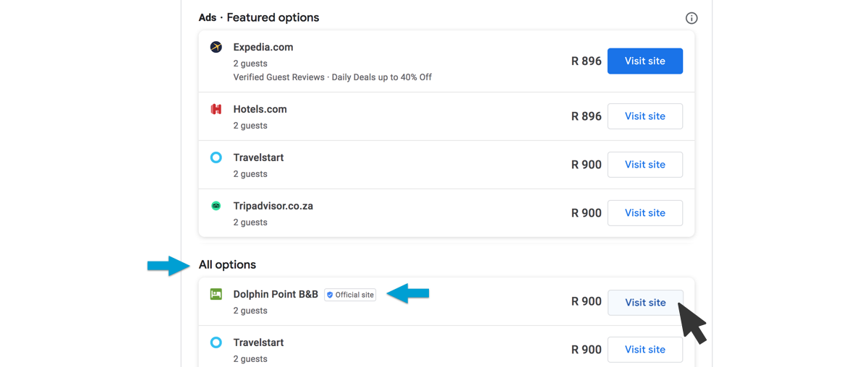This screenshot has height=367, width=868.
Task: Visit site for featured Travelstart
Action: point(645,165)
